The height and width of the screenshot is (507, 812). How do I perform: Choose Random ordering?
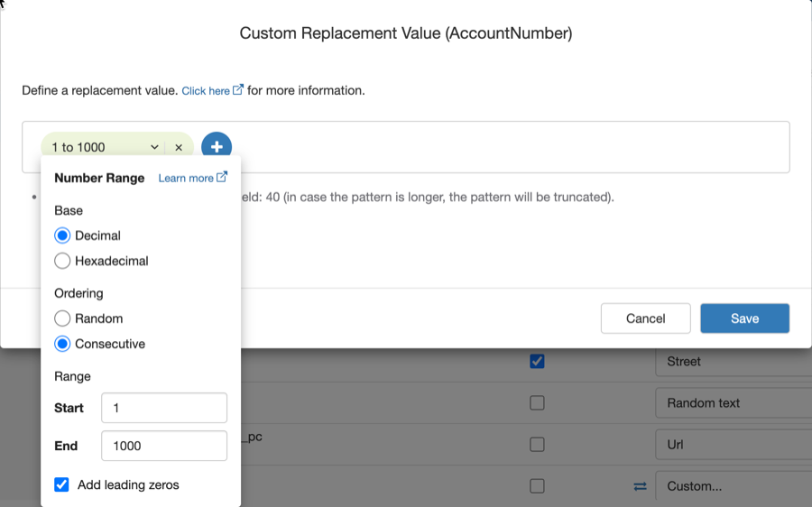click(x=62, y=318)
